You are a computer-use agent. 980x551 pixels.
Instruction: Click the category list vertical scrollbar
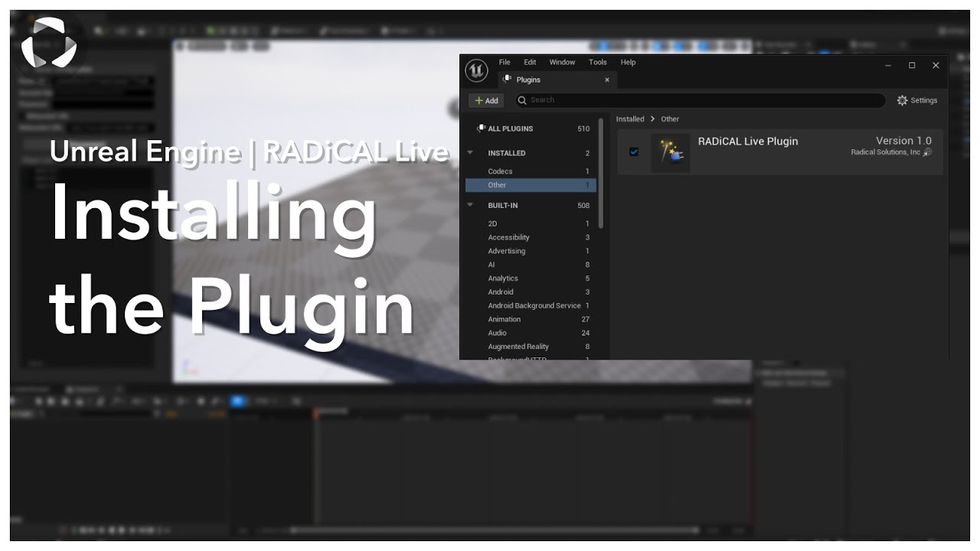click(x=601, y=173)
